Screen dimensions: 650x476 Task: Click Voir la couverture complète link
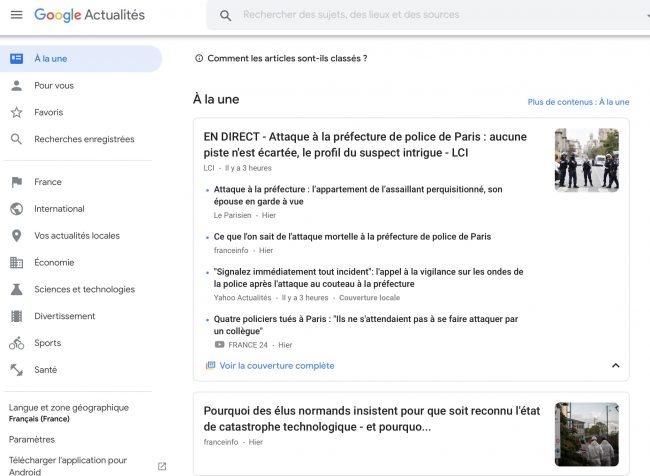(276, 366)
